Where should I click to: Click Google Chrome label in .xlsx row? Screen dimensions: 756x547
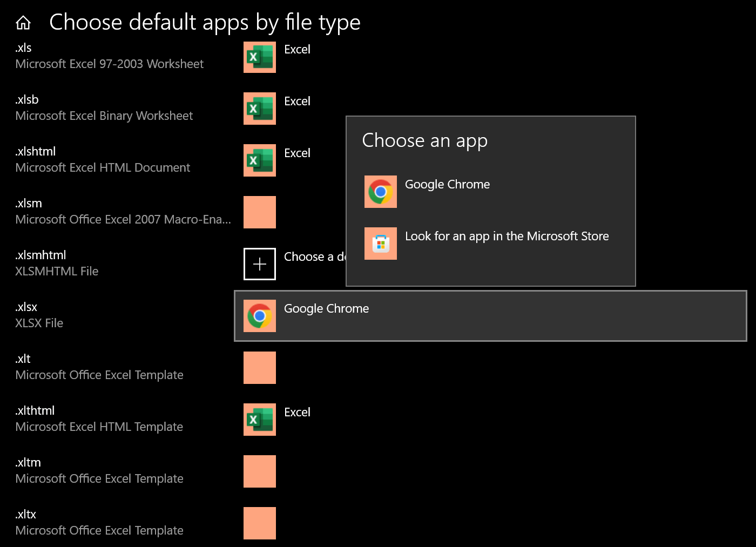(x=327, y=308)
